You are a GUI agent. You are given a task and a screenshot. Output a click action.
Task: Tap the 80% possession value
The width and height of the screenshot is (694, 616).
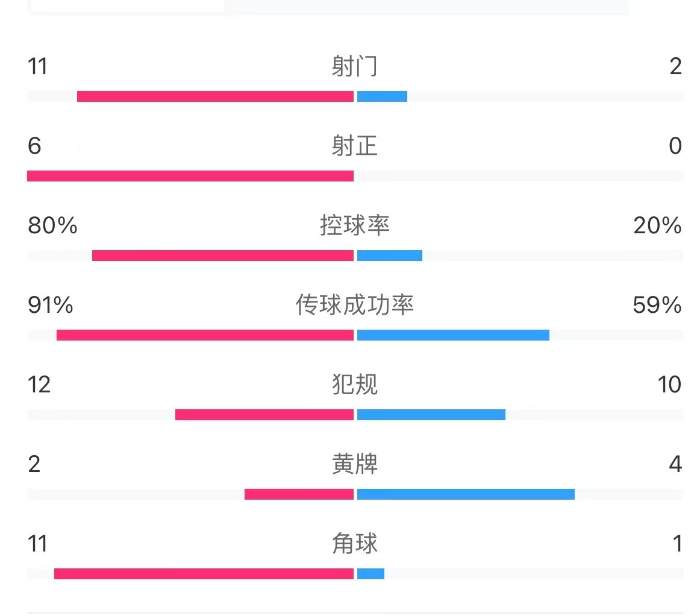click(x=52, y=225)
